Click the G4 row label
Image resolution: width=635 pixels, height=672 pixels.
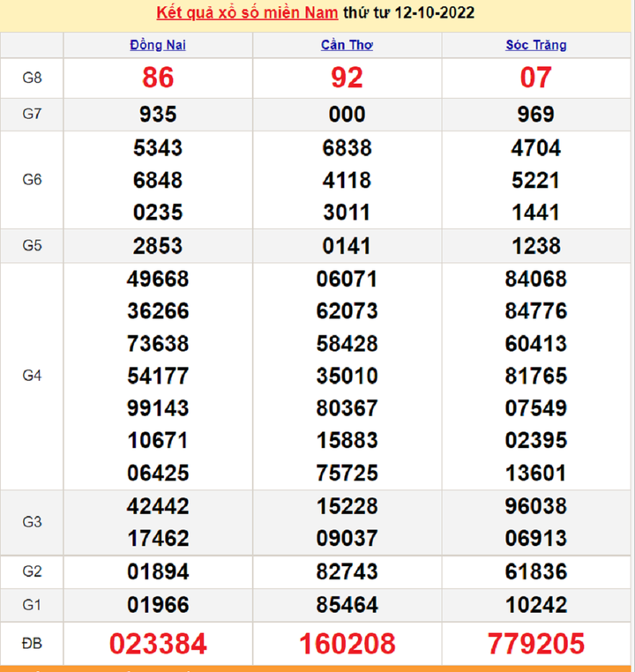(x=32, y=376)
